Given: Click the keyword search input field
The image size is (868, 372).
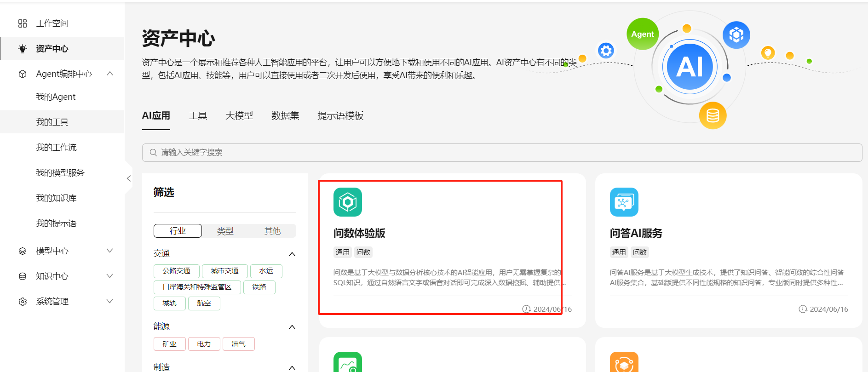Looking at the screenshot, I should [x=502, y=153].
